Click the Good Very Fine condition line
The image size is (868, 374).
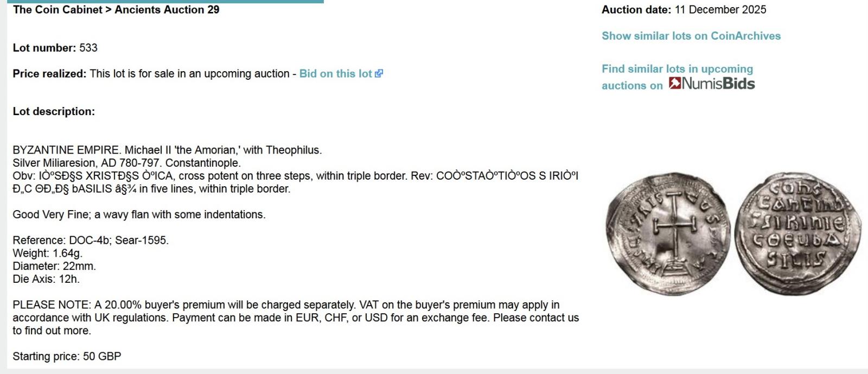point(139,214)
